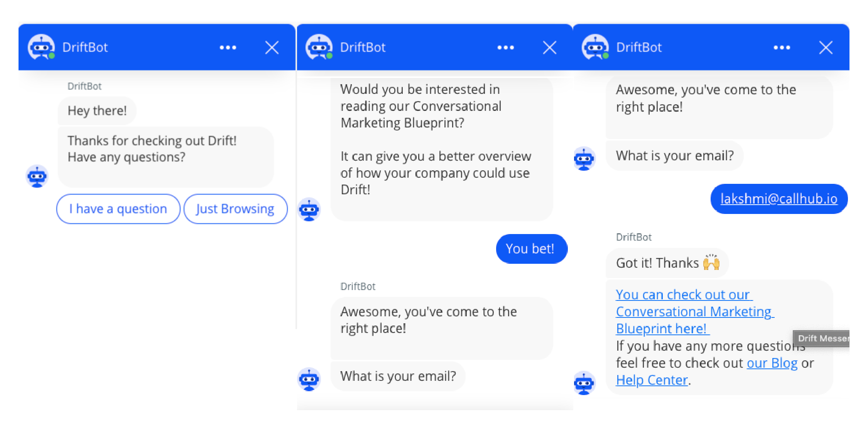Click the DriftBot sender label above 'Hey there!'
868x431 pixels.
pos(84,86)
